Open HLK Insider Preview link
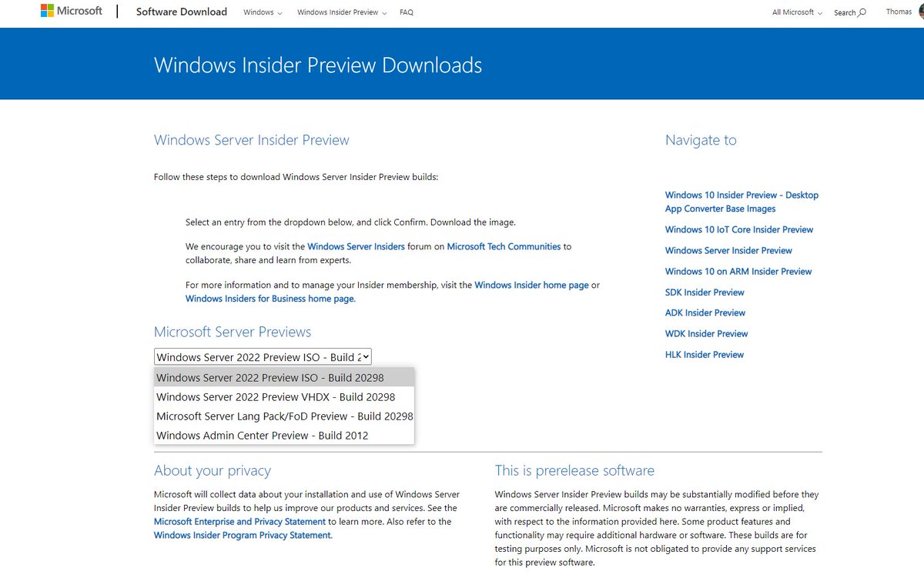 [x=705, y=355]
